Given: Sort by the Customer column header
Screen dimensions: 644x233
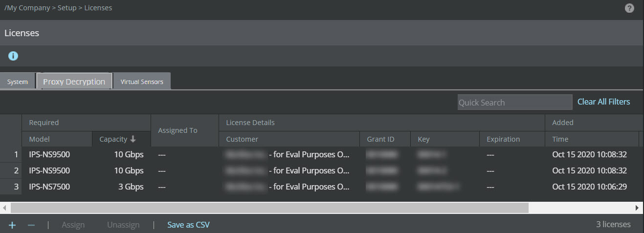Looking at the screenshot, I should tap(289, 139).
